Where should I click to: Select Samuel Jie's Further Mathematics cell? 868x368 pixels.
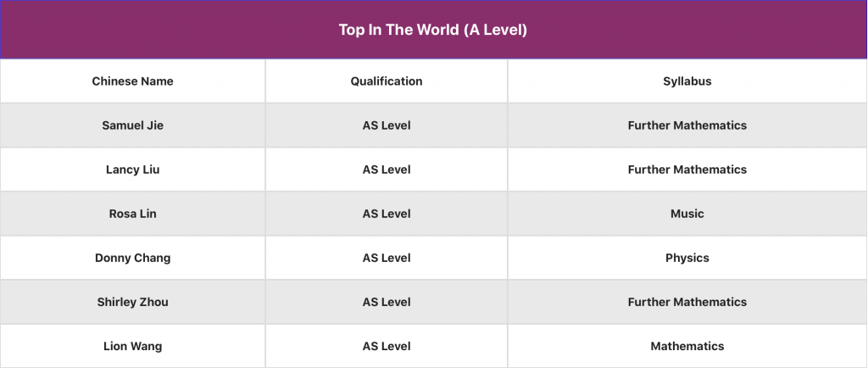687,125
